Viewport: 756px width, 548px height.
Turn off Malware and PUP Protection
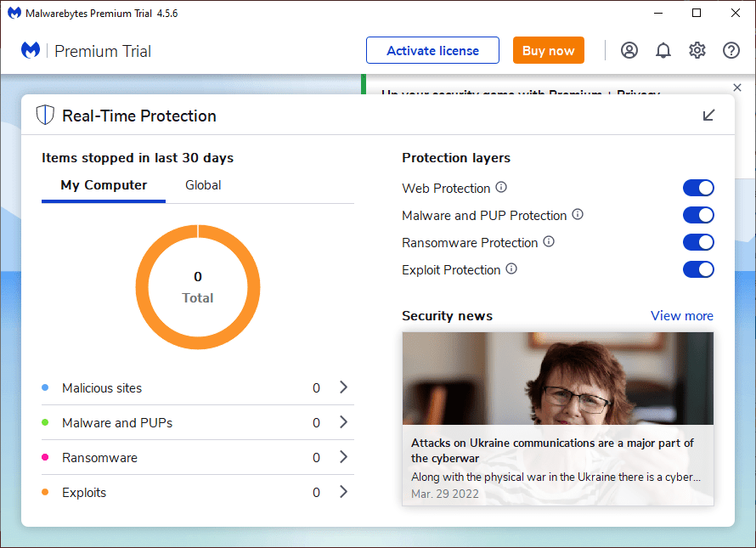point(698,215)
